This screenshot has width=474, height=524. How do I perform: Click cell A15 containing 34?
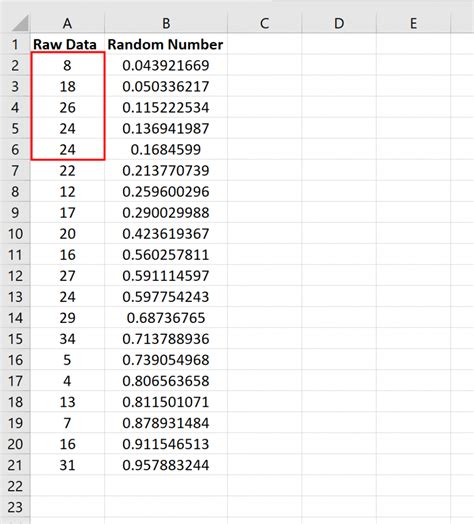[68, 339]
